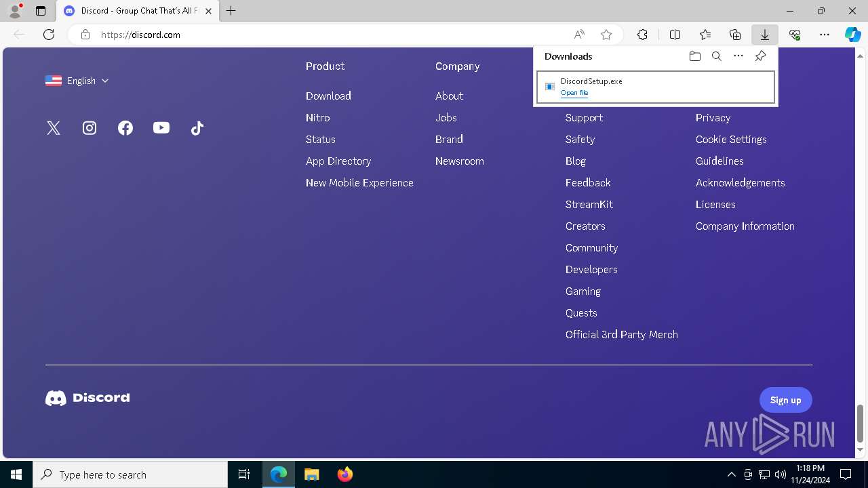Click the Discord logo in footer
The height and width of the screenshot is (488, 868).
tap(87, 398)
